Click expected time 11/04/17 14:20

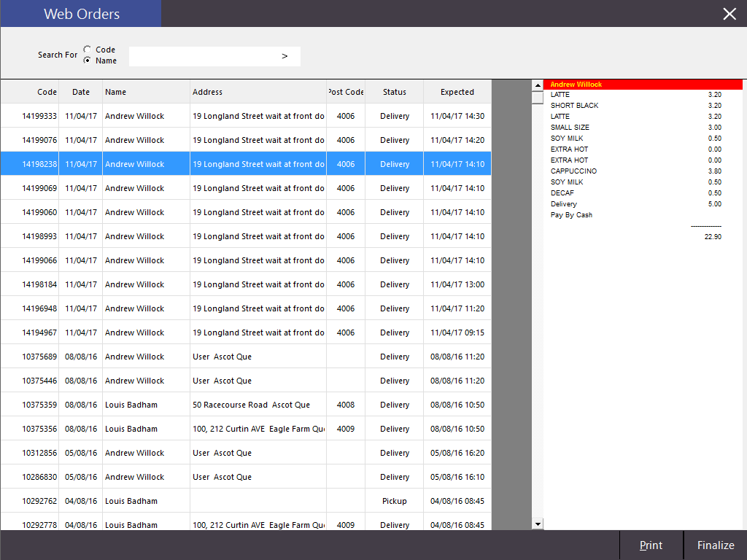click(457, 140)
